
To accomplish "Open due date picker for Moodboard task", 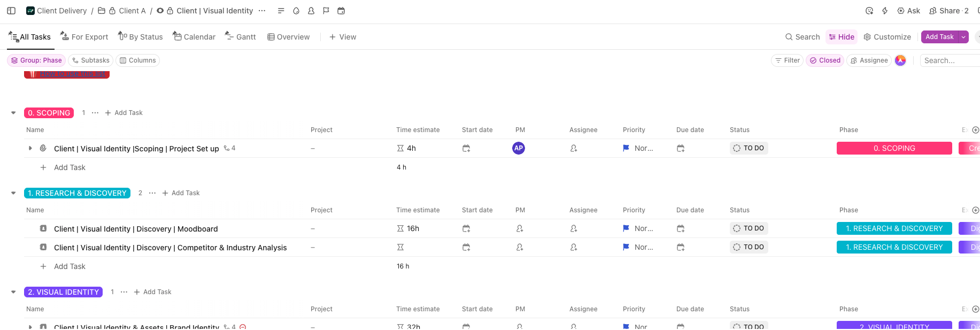I will click(x=681, y=228).
